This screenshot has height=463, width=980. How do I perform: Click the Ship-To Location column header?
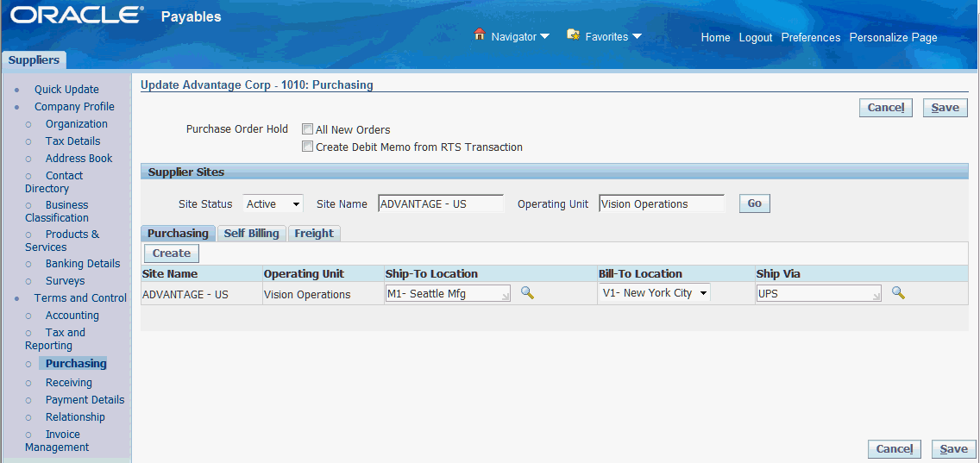click(x=431, y=273)
